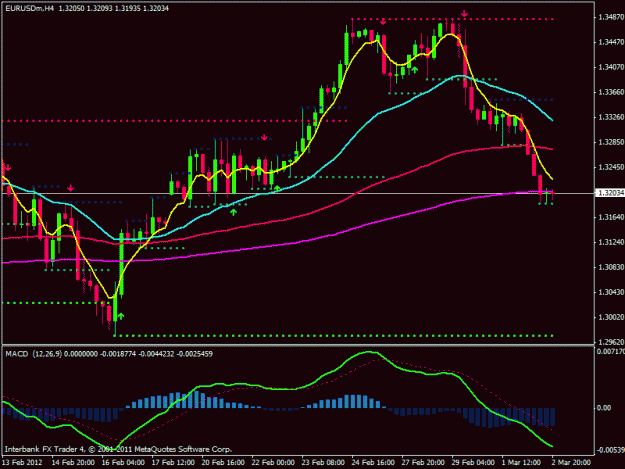
Task: Select the 23 Feb 08:00 time label
Action: click(x=323, y=462)
